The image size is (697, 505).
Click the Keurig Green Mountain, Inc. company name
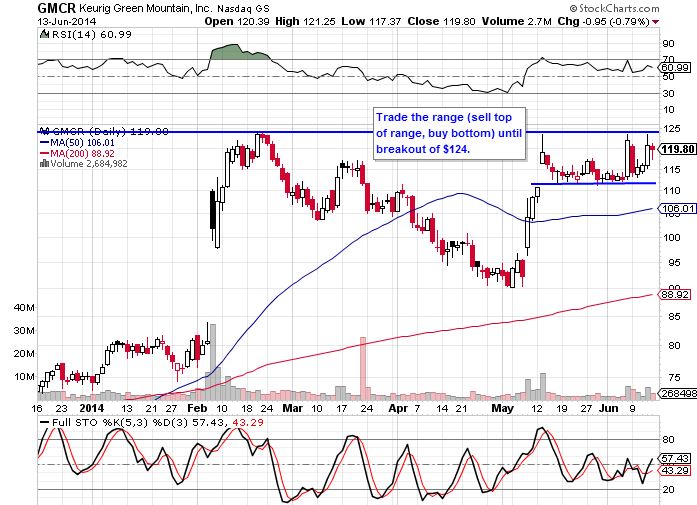pos(146,8)
